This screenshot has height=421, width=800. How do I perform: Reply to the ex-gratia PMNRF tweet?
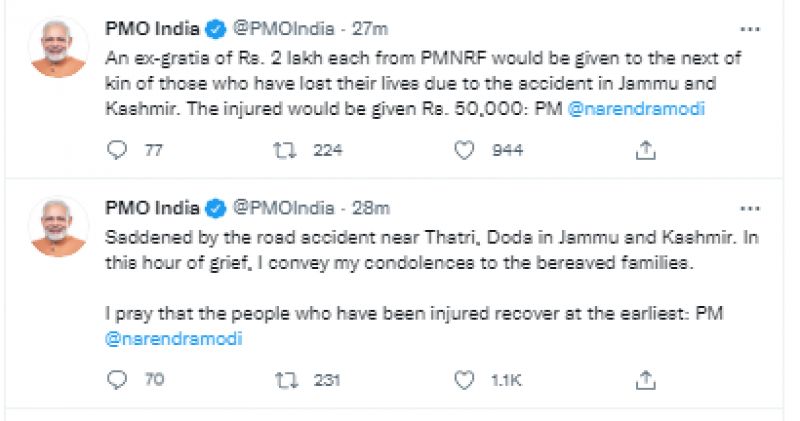(118, 150)
